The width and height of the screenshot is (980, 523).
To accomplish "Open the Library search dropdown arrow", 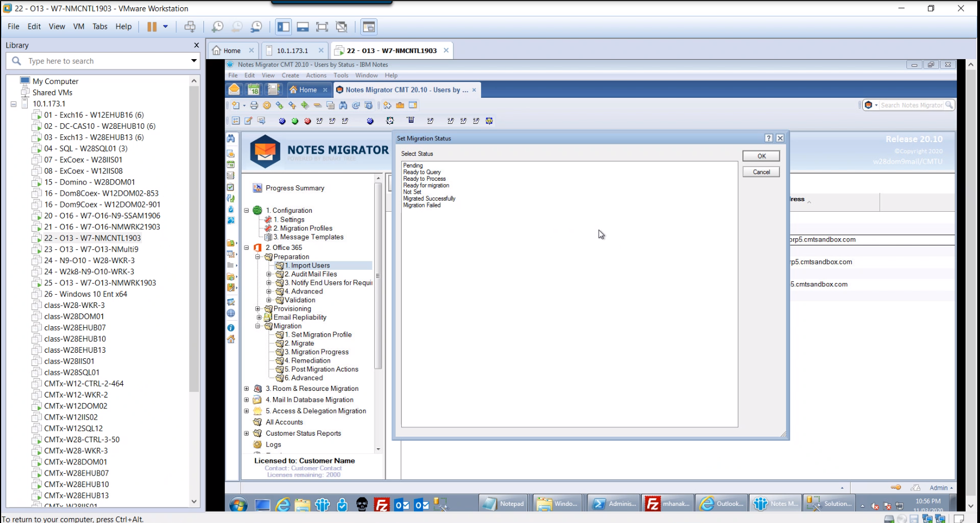I will tap(194, 61).
